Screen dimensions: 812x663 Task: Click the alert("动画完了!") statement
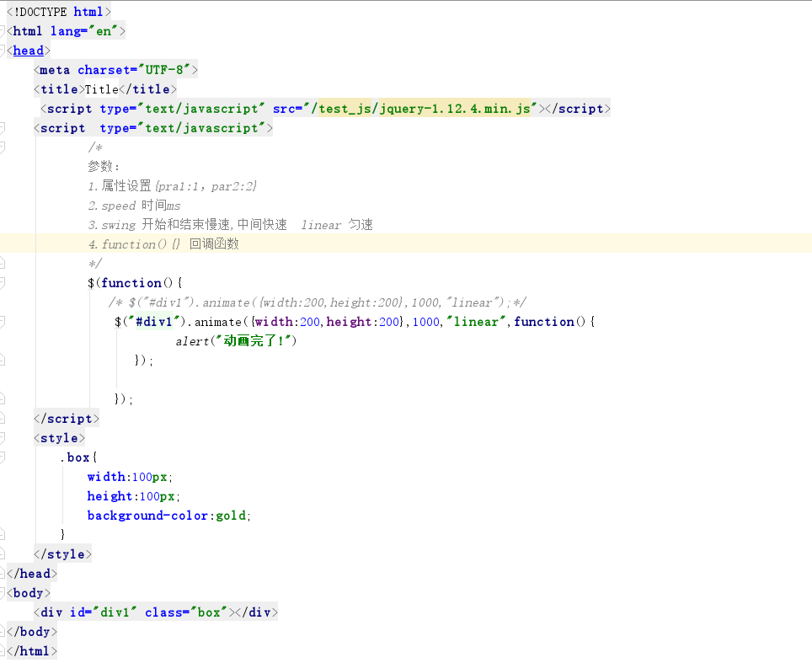click(x=236, y=341)
